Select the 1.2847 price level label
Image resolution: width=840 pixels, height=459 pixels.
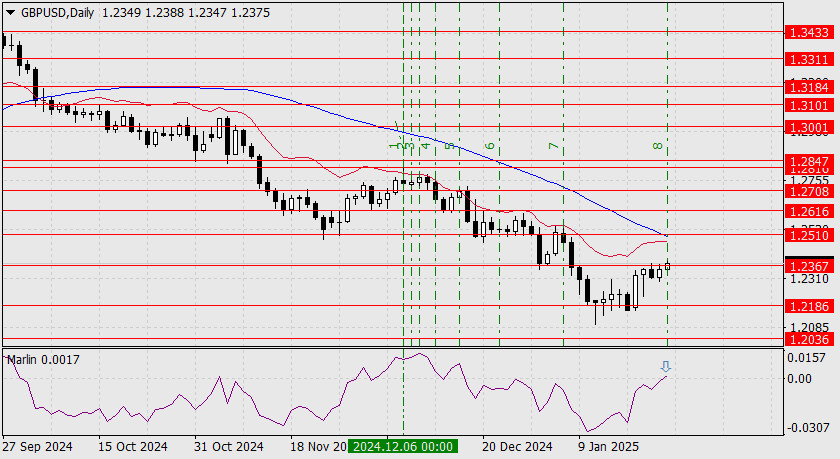click(x=809, y=161)
